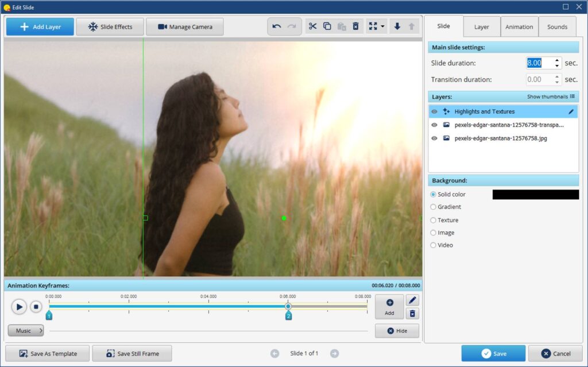Select keyframe marker 2 on timeline

tap(288, 315)
